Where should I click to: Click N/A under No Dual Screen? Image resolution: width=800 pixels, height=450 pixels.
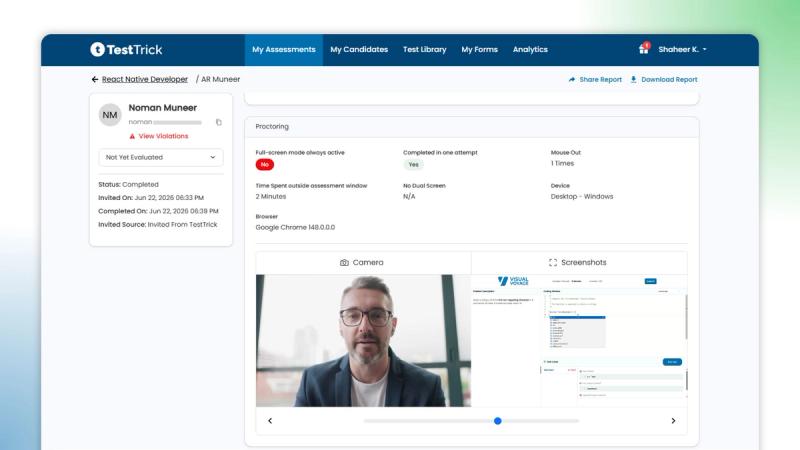click(409, 196)
